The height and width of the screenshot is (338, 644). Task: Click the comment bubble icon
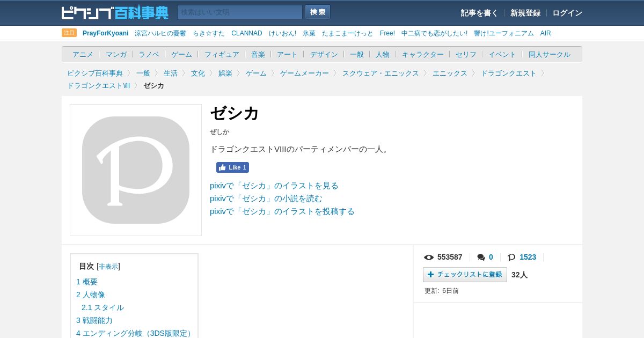[x=481, y=258]
